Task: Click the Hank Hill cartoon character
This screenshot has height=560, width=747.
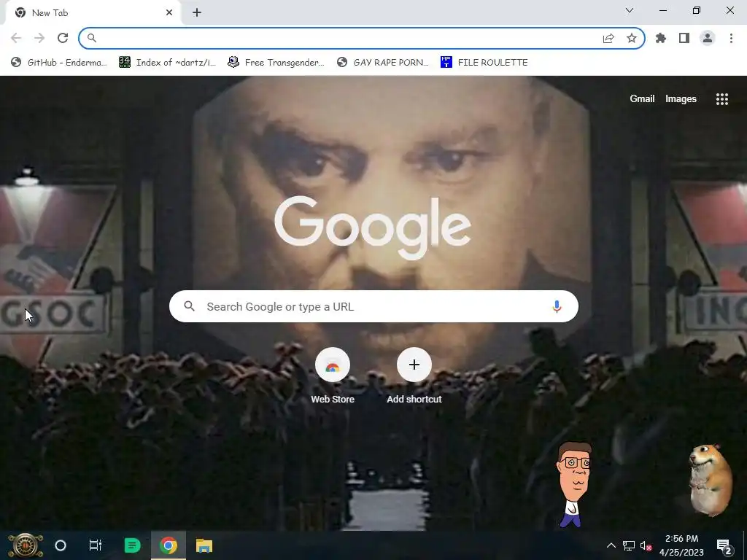Action: (x=575, y=484)
